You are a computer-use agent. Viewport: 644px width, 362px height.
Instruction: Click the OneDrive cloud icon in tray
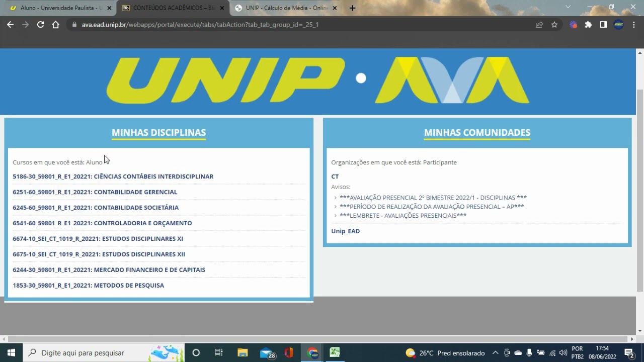518,353
